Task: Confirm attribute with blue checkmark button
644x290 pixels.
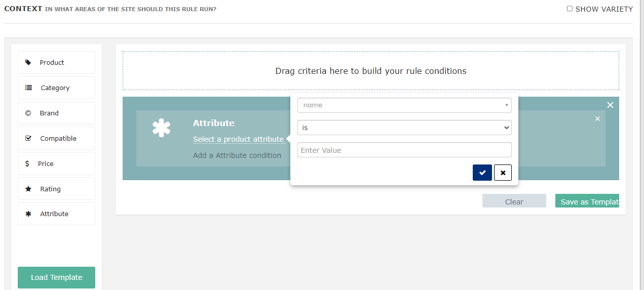Action: 482,173
